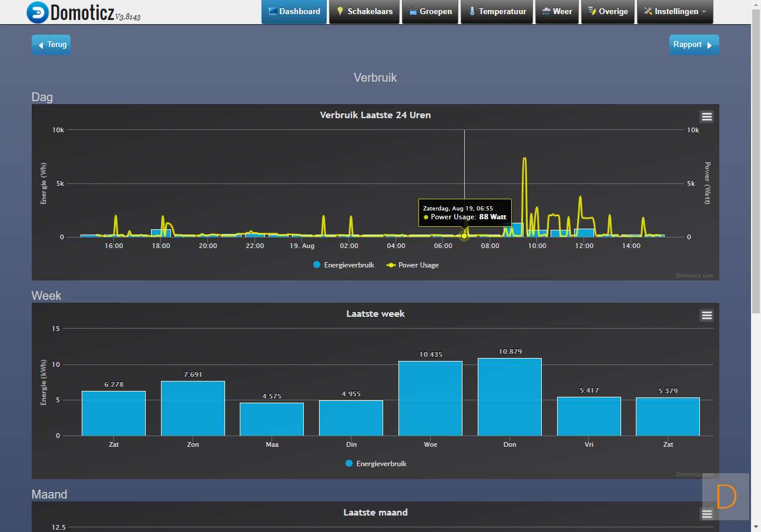Click the light bulb Schakelaars icon

tap(340, 11)
